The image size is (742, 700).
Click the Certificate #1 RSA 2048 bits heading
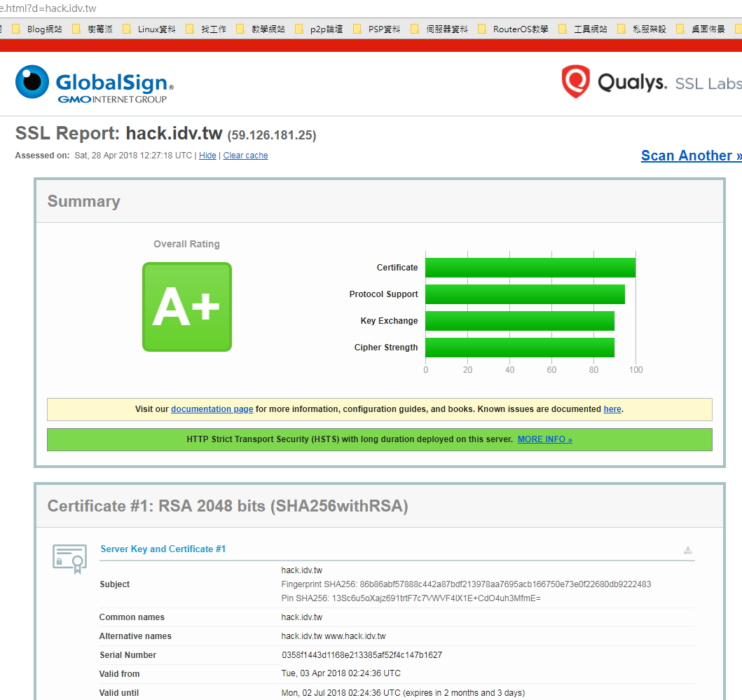[x=228, y=506]
